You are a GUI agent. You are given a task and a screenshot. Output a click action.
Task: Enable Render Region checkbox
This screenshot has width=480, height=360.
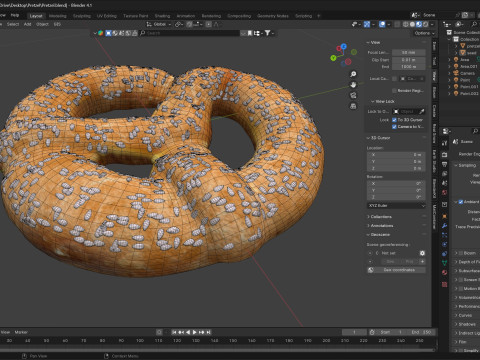pyautogui.click(x=394, y=91)
